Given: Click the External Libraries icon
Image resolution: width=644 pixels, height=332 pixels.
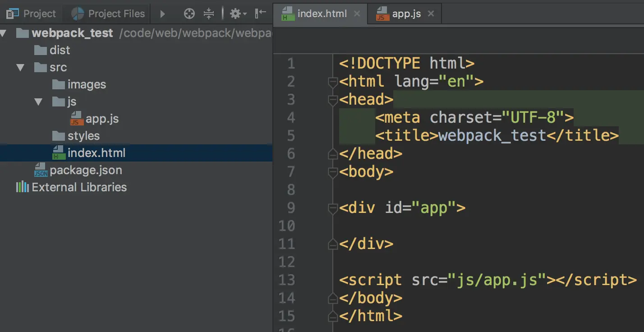Looking at the screenshot, I should tap(23, 187).
